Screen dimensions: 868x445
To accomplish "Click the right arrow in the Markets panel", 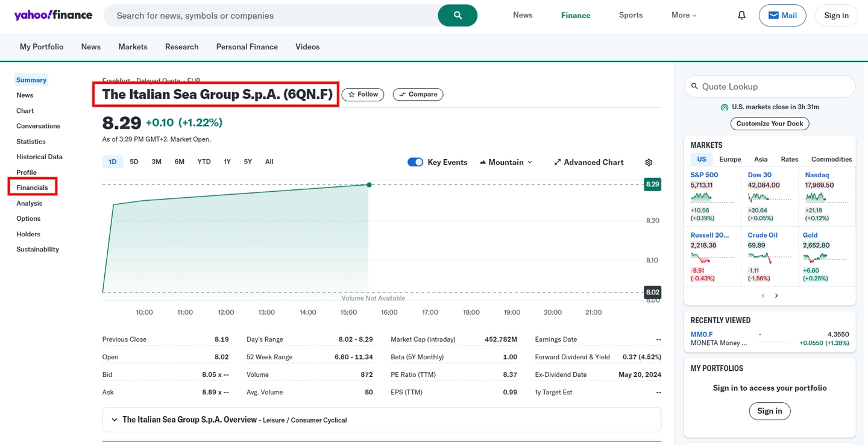I will coord(776,295).
